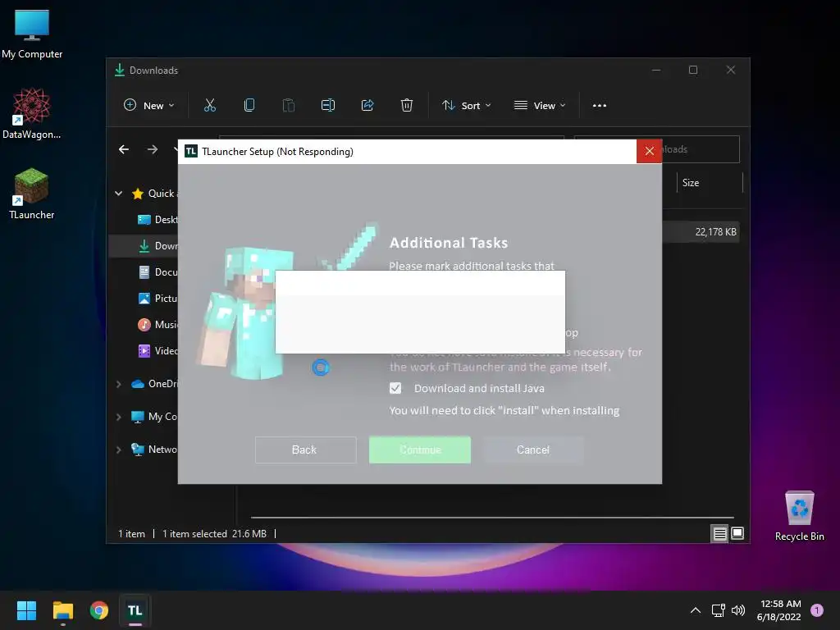Click the network tray icon

click(x=718, y=610)
